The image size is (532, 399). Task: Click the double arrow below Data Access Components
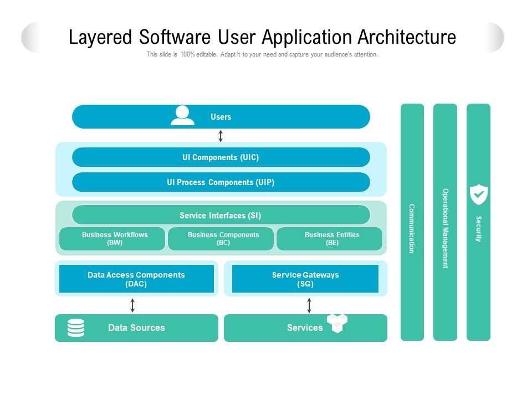click(132, 305)
